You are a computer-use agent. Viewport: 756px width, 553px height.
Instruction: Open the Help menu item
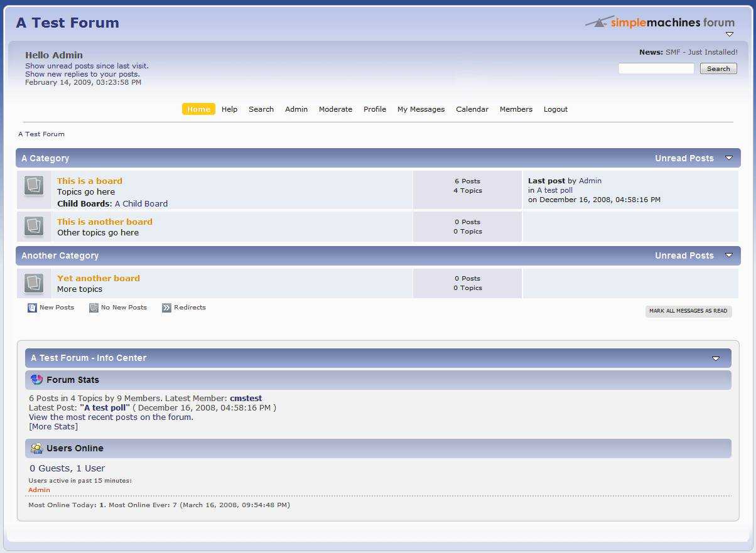[229, 109]
